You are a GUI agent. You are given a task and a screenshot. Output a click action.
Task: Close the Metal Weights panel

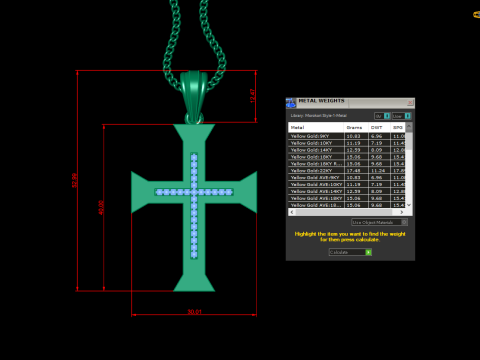tap(410, 102)
